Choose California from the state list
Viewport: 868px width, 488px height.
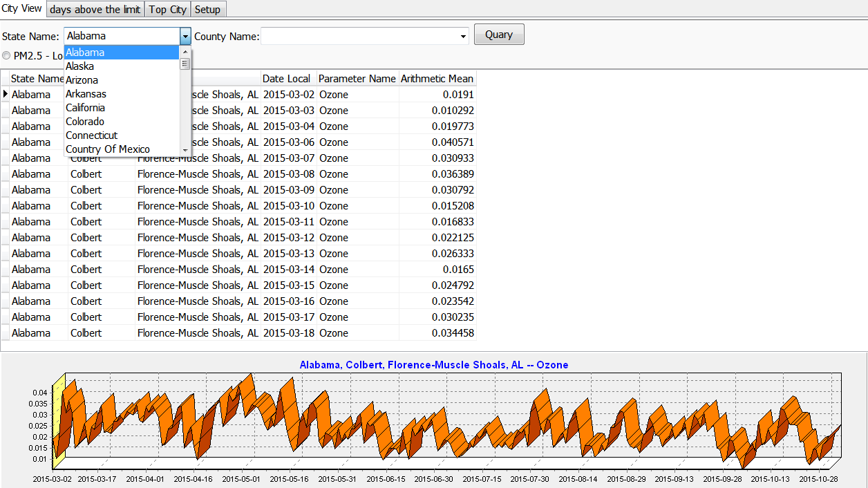click(x=85, y=108)
